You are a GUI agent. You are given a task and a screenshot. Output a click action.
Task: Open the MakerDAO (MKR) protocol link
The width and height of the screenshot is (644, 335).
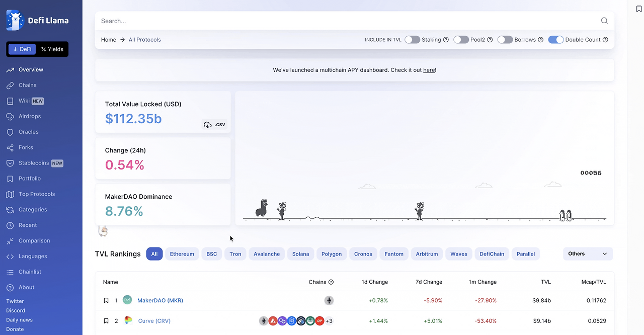160,301
